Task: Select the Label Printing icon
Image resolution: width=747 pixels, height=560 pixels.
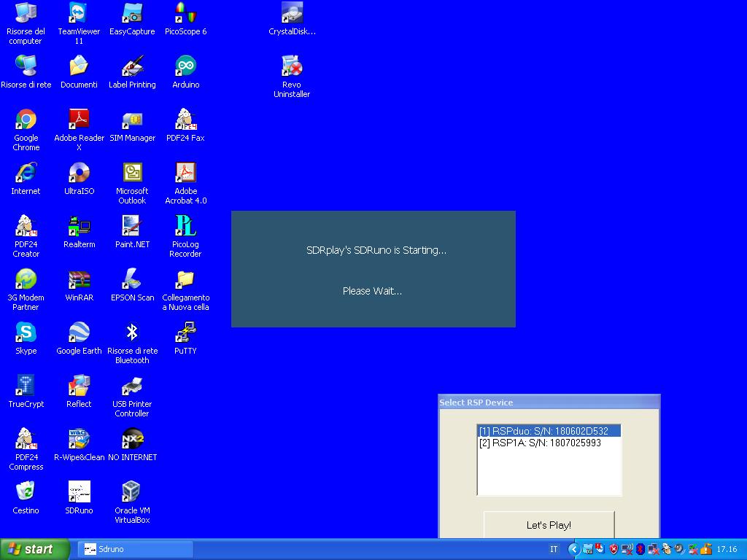Action: [x=132, y=66]
